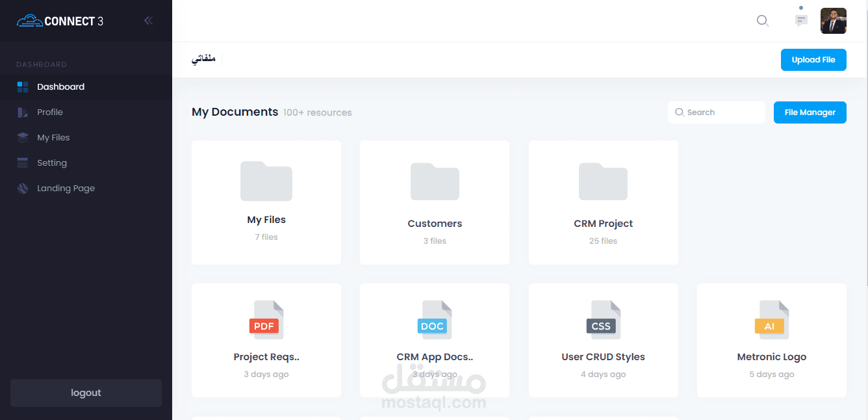Click the CSS file icon

(603, 319)
